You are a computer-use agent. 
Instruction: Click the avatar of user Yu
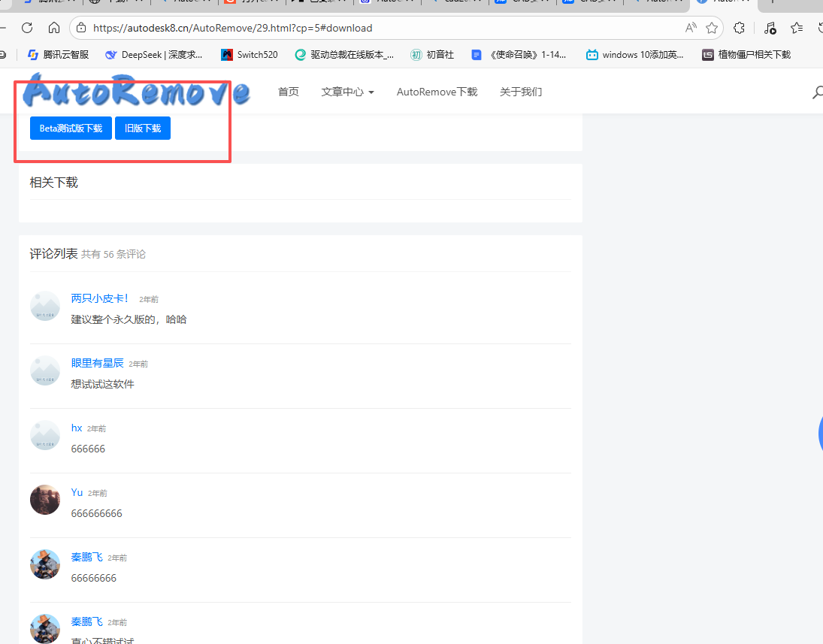click(45, 500)
